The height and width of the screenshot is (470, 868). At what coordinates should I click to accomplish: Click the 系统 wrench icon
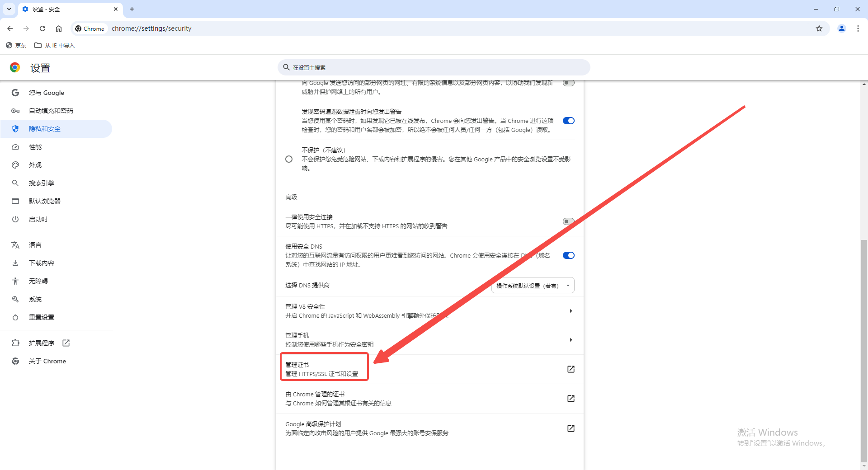coord(15,299)
